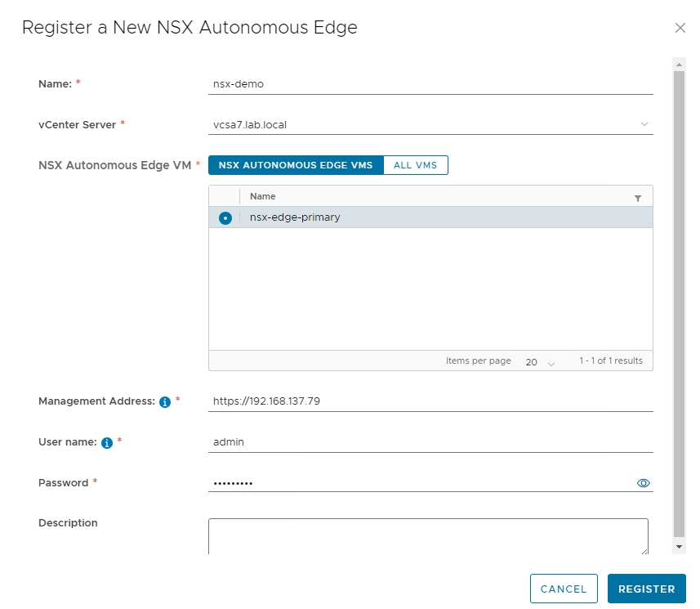The height and width of the screenshot is (609, 700).
Task: Click info icon next to Management Address
Action: pos(164,402)
